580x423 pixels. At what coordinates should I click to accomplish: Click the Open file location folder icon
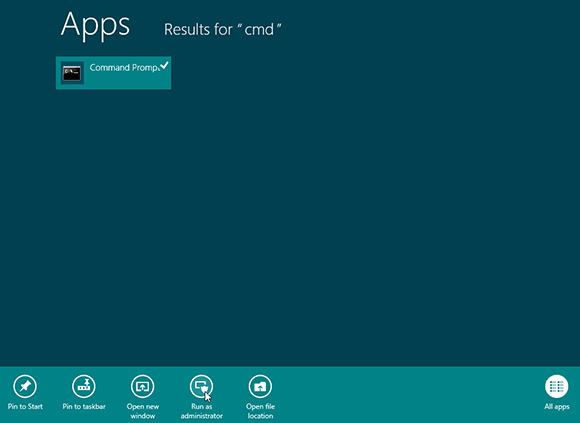(260, 386)
